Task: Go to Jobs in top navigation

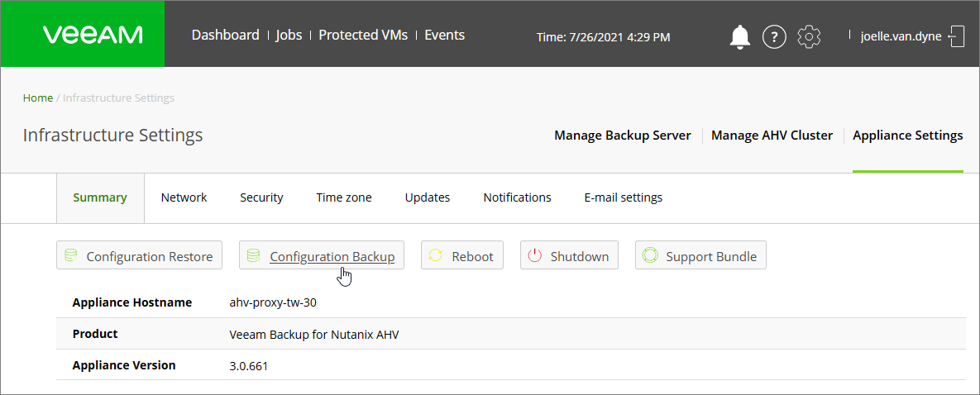Action: tap(289, 35)
